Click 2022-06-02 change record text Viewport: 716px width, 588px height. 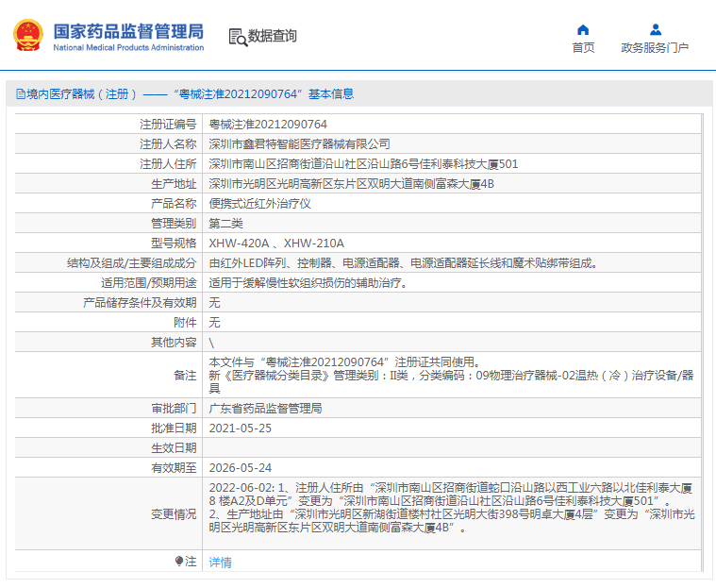coord(451,495)
